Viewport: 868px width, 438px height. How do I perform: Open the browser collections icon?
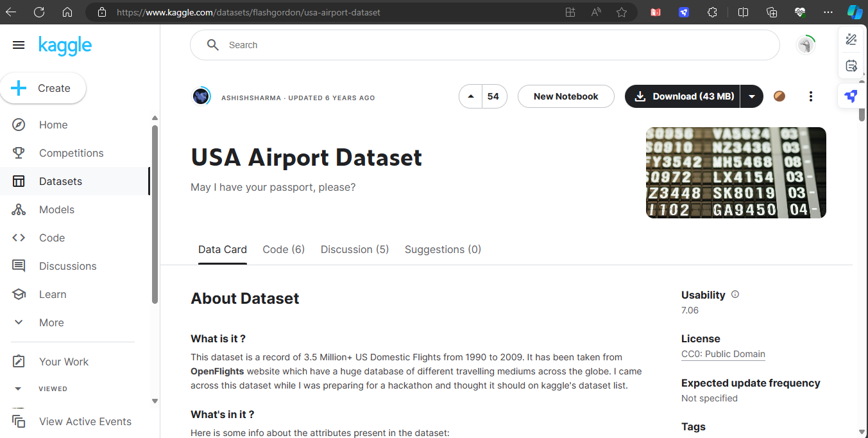[772, 12]
